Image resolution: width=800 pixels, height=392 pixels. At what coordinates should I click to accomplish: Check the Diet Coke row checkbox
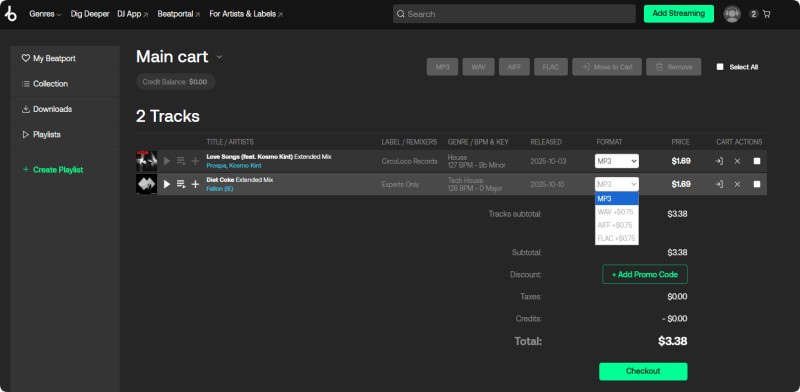[757, 184]
